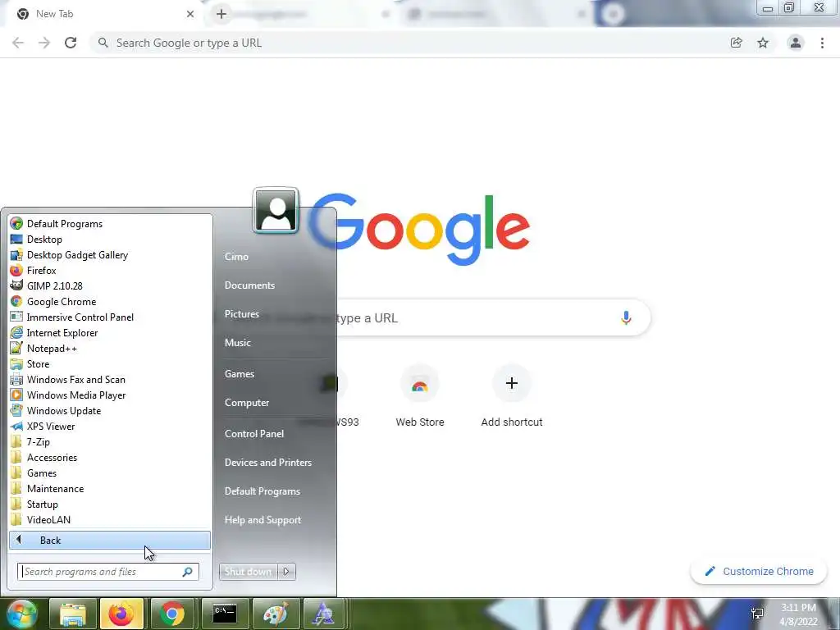Viewport: 840px width, 630px height.
Task: Click the taskbar clock and date
Action: (798, 614)
